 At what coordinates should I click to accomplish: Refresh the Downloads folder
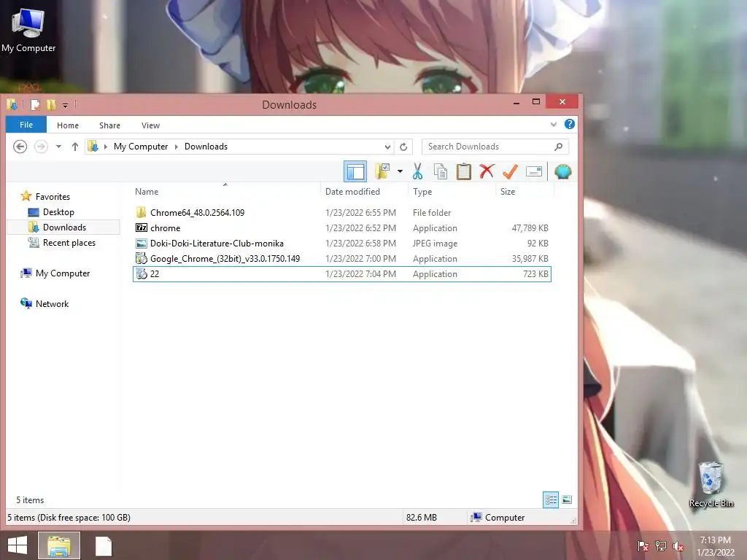click(x=403, y=147)
